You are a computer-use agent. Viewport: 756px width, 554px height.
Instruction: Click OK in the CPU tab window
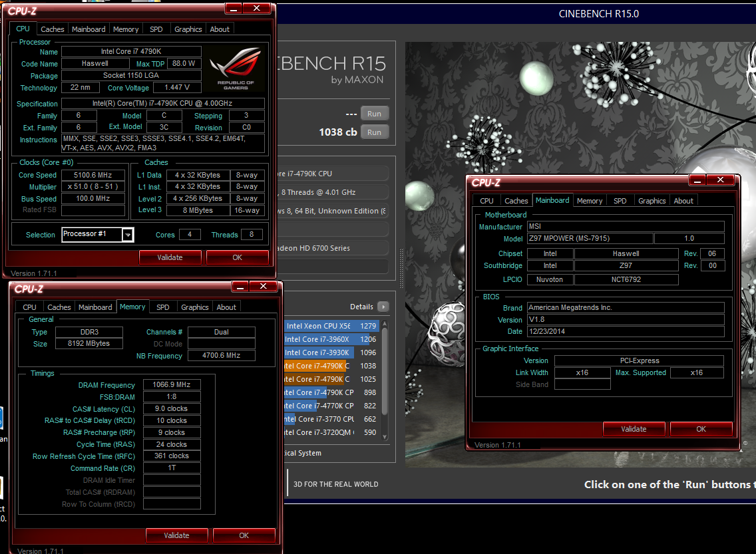pyautogui.click(x=237, y=257)
